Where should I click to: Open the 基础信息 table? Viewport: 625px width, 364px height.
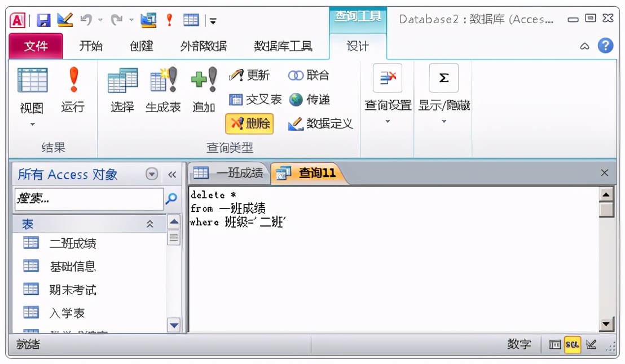[60, 266]
